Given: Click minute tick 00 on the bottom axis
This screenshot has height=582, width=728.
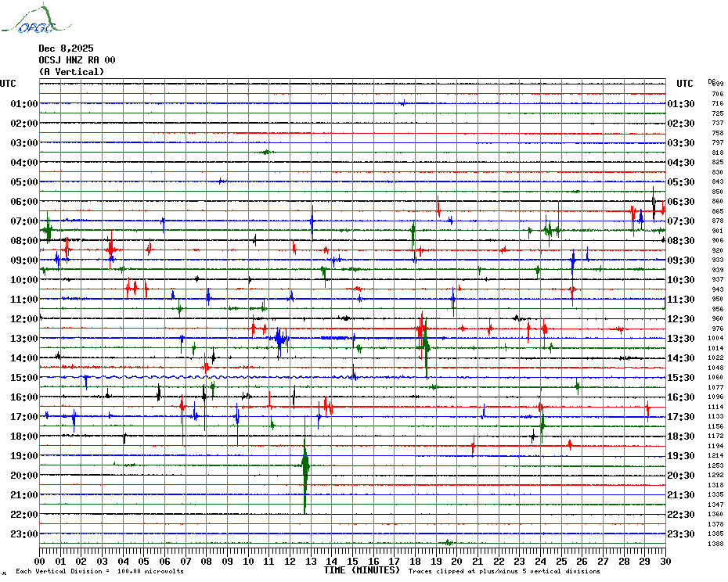Looking at the screenshot, I should 40,561.
